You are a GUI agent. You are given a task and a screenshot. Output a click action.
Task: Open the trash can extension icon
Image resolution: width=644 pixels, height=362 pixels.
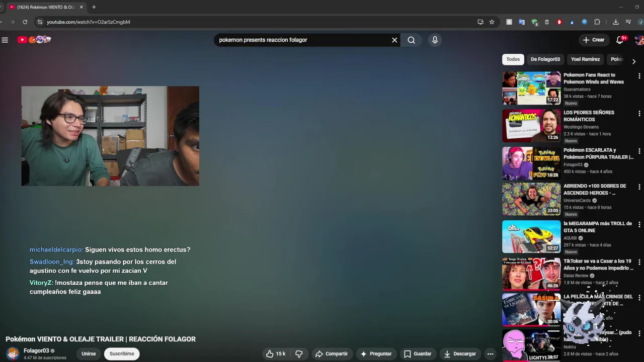pyautogui.click(x=547, y=22)
